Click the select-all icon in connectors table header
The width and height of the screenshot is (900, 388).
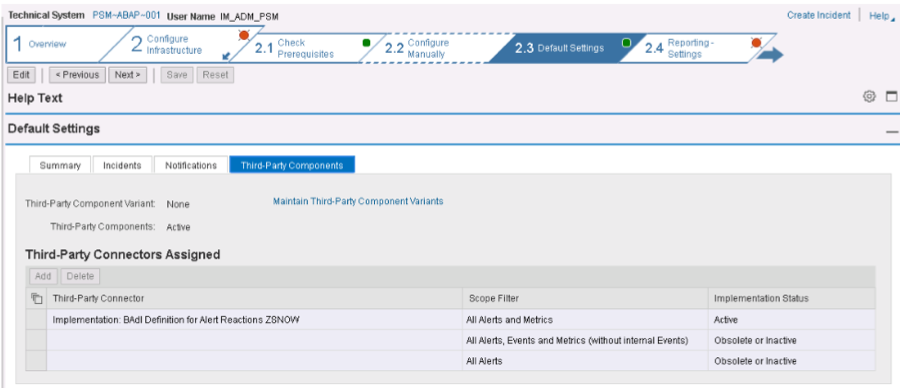click(x=36, y=298)
